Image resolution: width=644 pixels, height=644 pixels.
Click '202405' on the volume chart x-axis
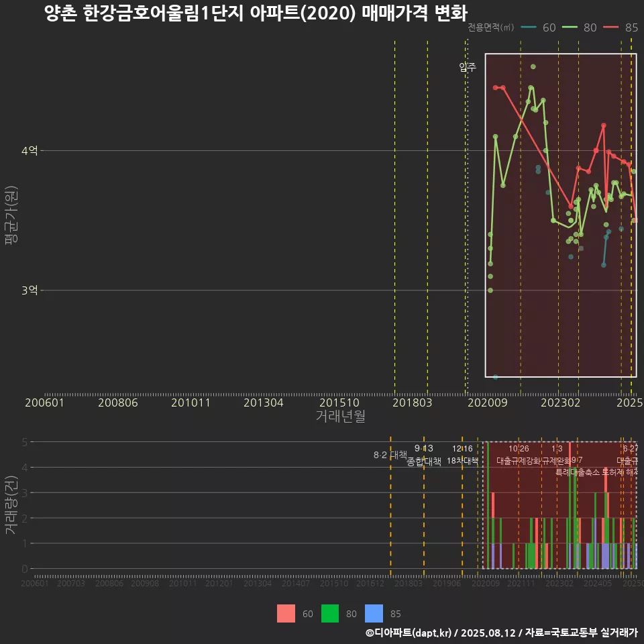pos(598,583)
